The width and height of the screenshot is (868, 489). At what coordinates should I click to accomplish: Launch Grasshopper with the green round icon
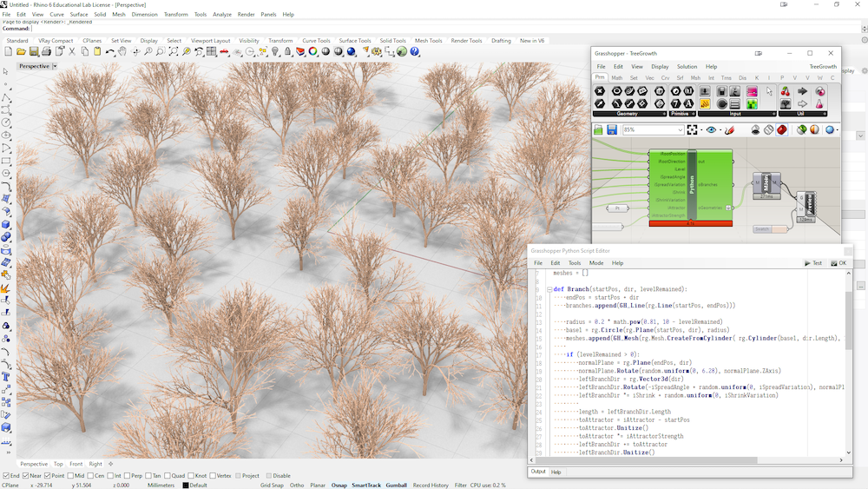(x=403, y=51)
